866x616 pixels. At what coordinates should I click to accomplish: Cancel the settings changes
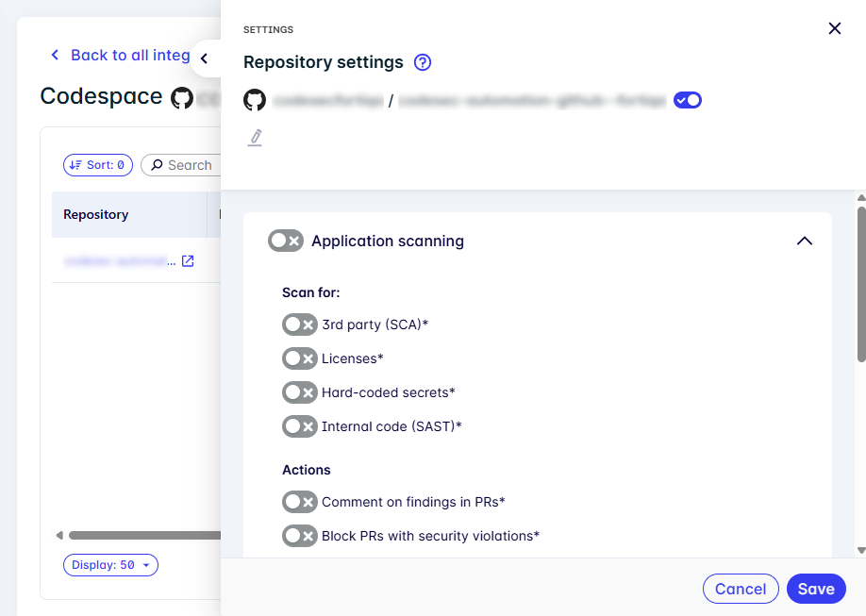pos(741,589)
